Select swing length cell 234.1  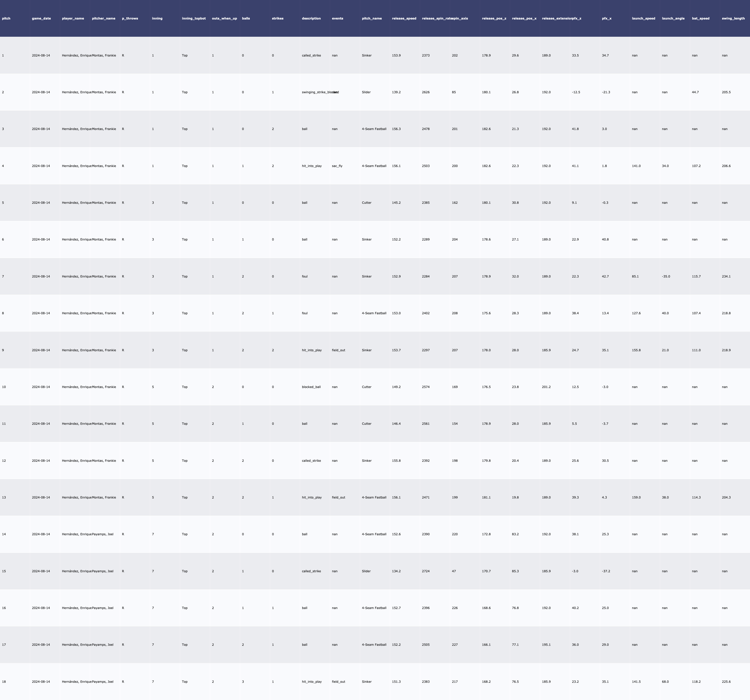[x=726, y=276]
